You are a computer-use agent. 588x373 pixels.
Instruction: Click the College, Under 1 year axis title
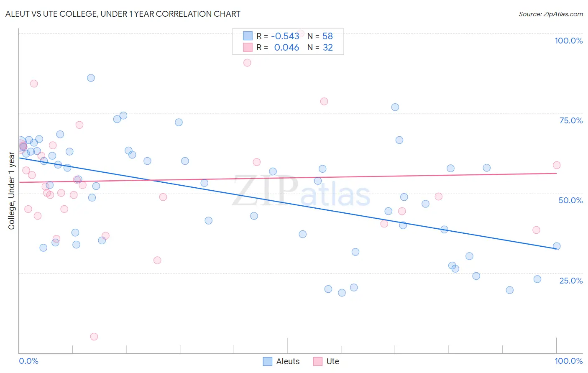click(12, 191)
